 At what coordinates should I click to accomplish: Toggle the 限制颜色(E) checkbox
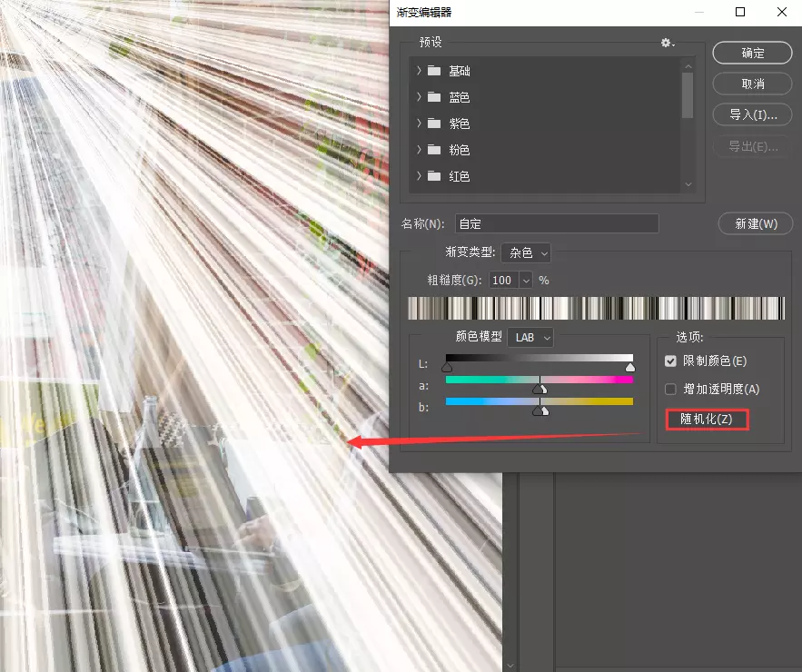(670, 361)
